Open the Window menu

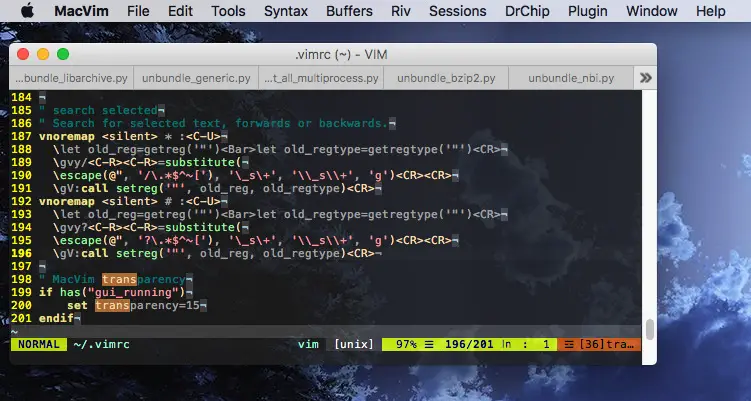click(651, 11)
